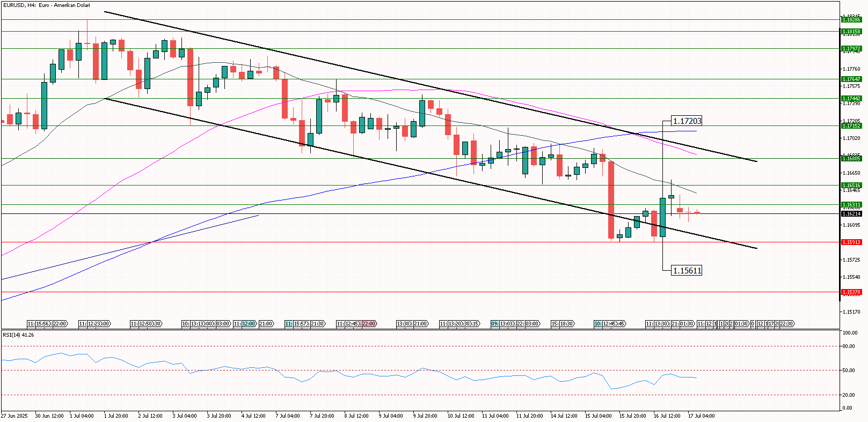Click the 10 Jul 12:00 time label
Viewport: 868px width, 422px height.
coord(461,416)
